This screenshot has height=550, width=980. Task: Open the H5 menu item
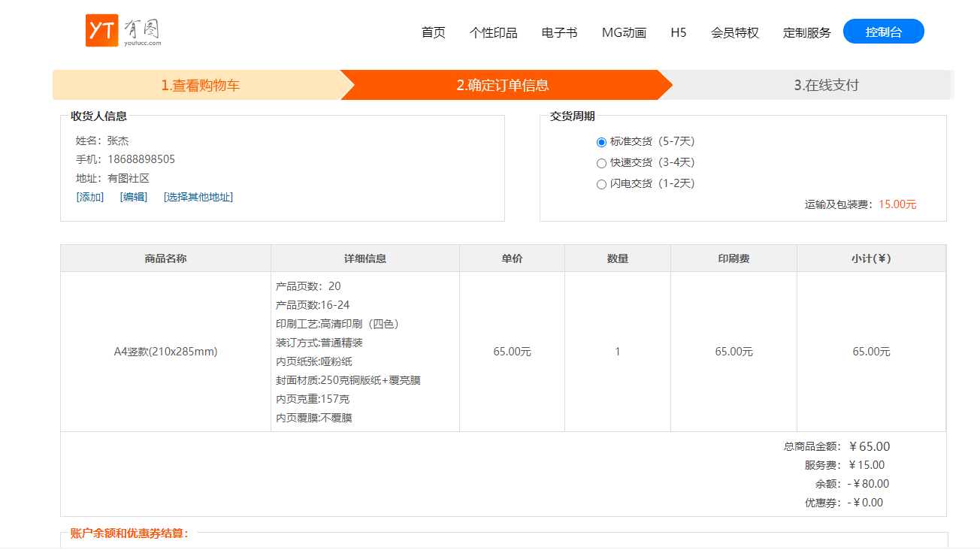pyautogui.click(x=678, y=32)
